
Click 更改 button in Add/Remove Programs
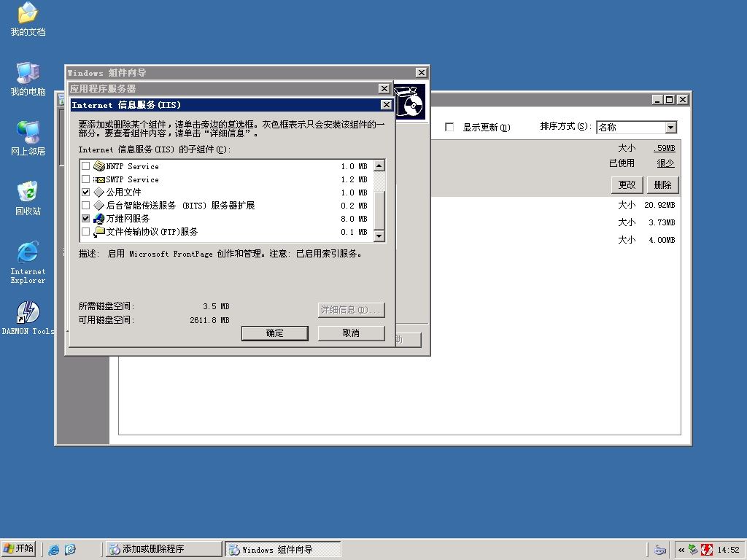click(627, 184)
